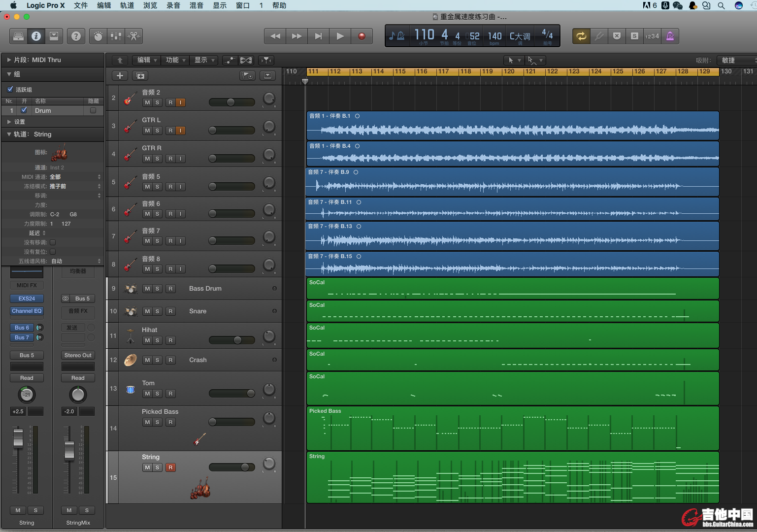
Task: Open the toolbar display button
Action: [54, 36]
